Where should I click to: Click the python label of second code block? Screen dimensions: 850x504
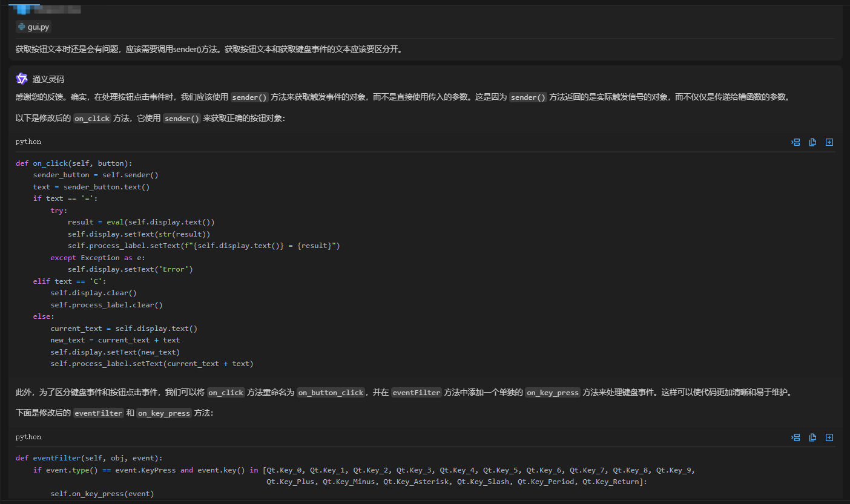pyautogui.click(x=28, y=437)
